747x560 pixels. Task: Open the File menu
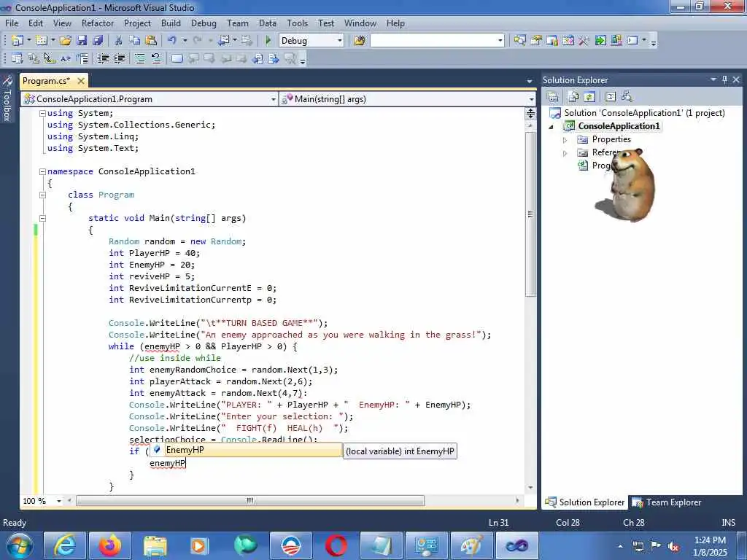pyautogui.click(x=12, y=23)
